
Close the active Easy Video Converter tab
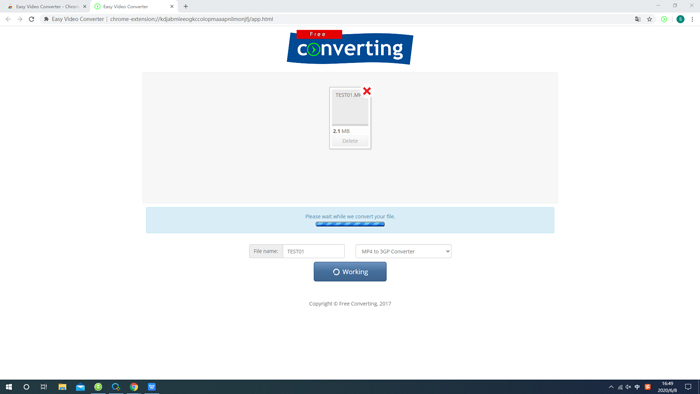coord(172,6)
